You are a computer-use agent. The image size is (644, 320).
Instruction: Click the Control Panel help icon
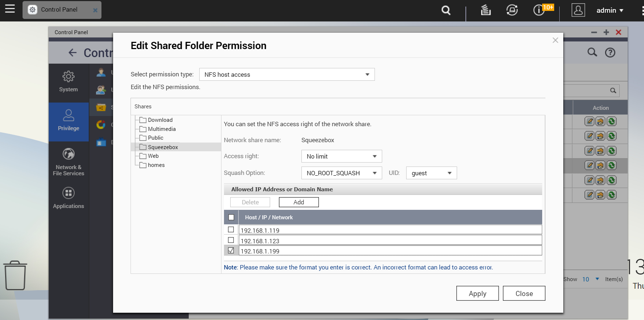pyautogui.click(x=610, y=53)
